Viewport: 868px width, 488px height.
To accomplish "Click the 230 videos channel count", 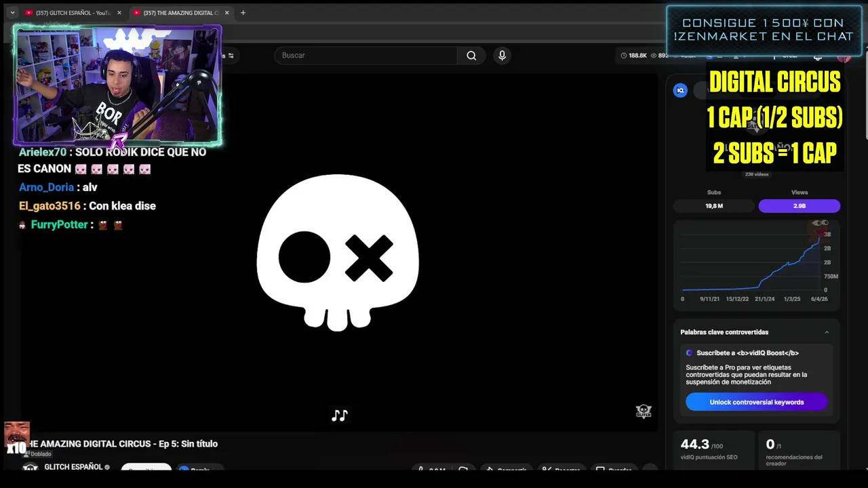I will click(x=757, y=174).
